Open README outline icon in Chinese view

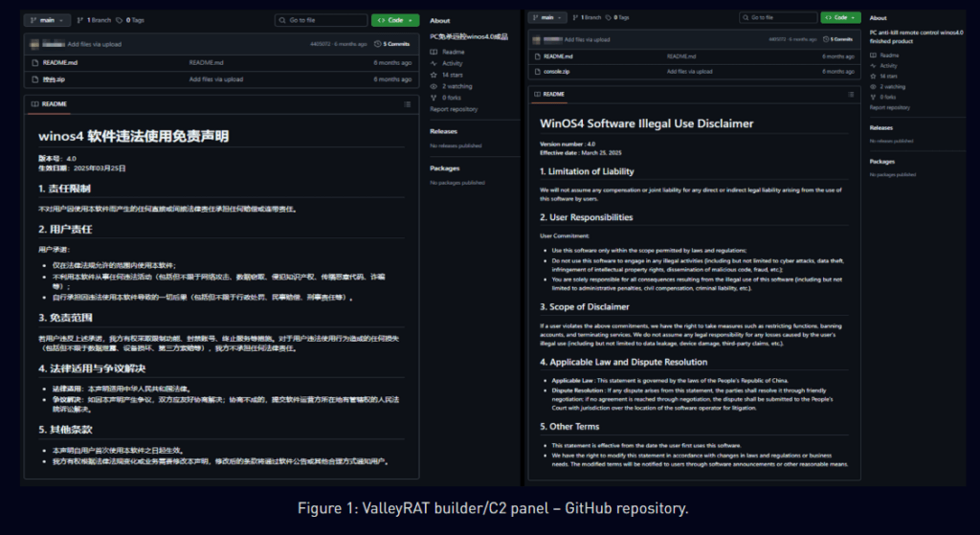[x=407, y=104]
